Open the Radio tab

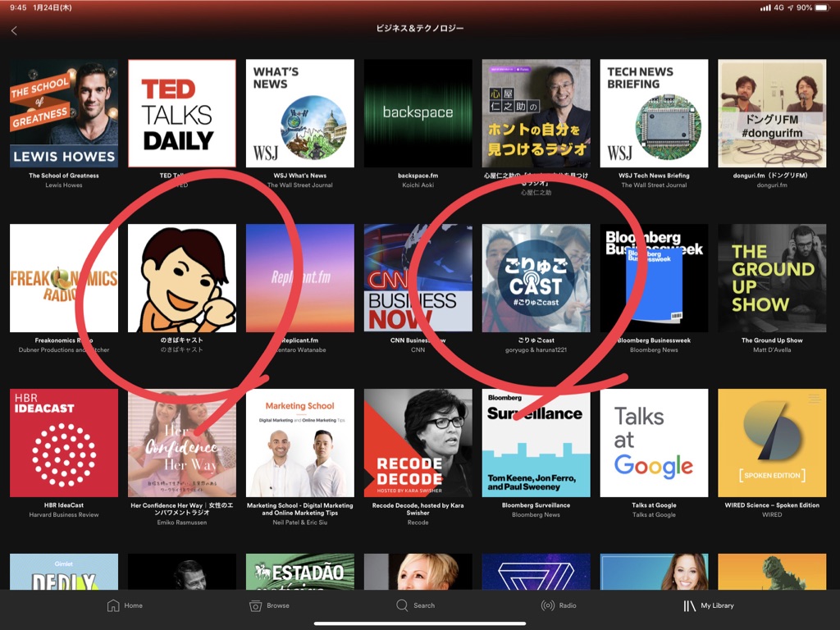[559, 605]
